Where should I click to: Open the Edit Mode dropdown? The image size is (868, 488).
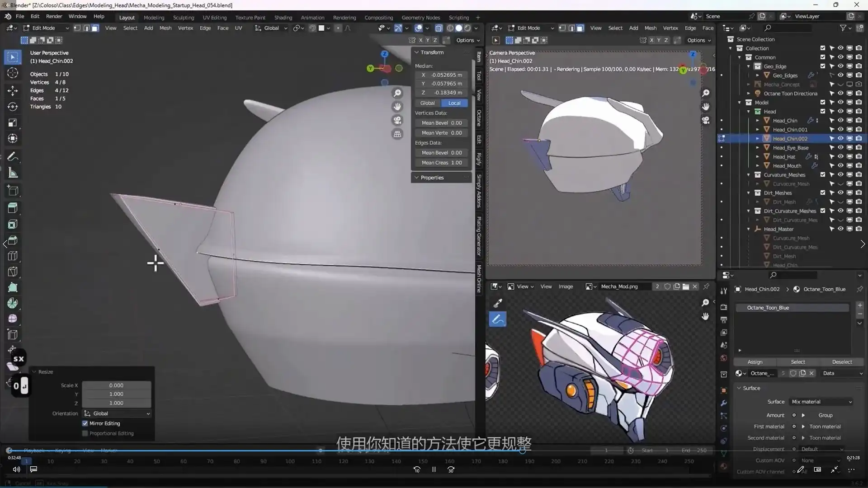point(45,28)
